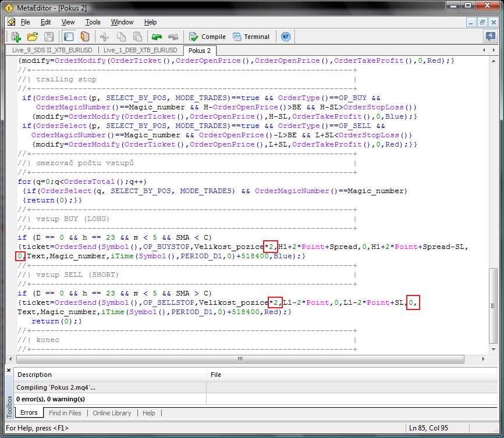Click OP_SELLSTOP in the OrderSend line
Viewport: 504px width, 438px height.
click(168, 302)
